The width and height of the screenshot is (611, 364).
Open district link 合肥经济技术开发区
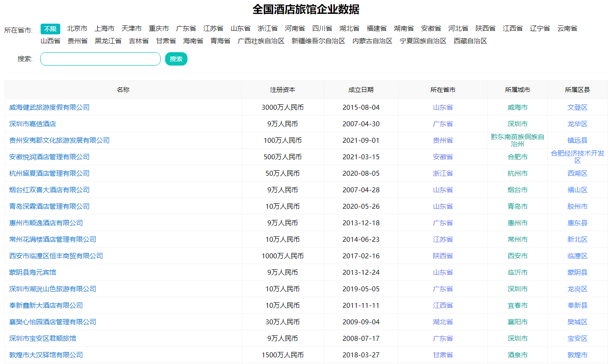click(578, 157)
